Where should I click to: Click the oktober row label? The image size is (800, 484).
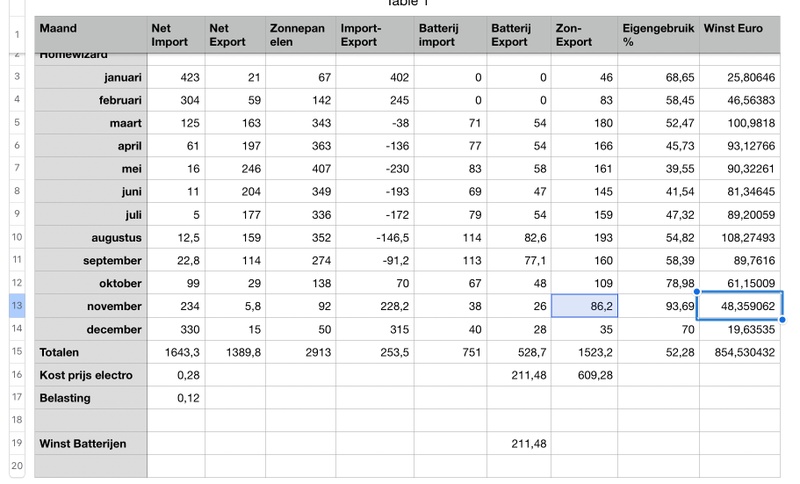pyautogui.click(x=91, y=283)
